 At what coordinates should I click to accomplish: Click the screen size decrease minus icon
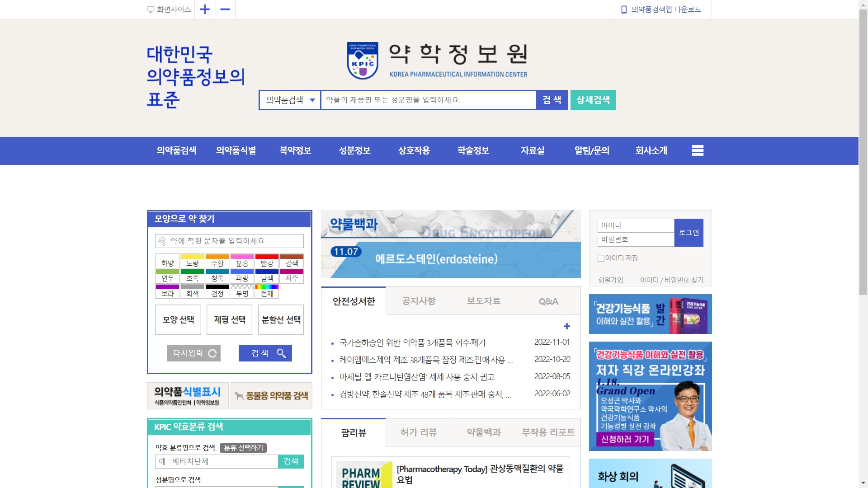(x=225, y=9)
